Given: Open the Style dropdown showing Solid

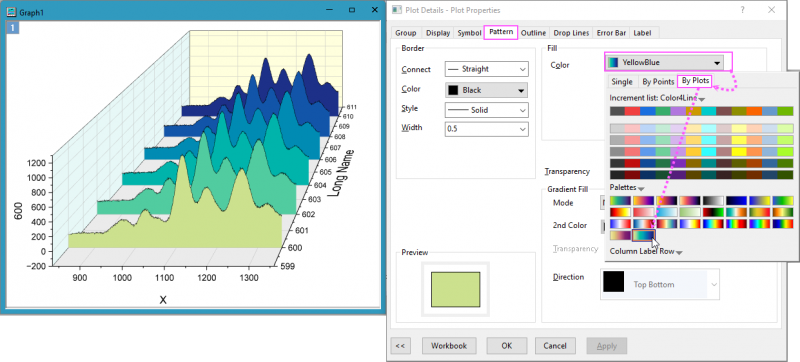Looking at the screenshot, I should pyautogui.click(x=486, y=110).
